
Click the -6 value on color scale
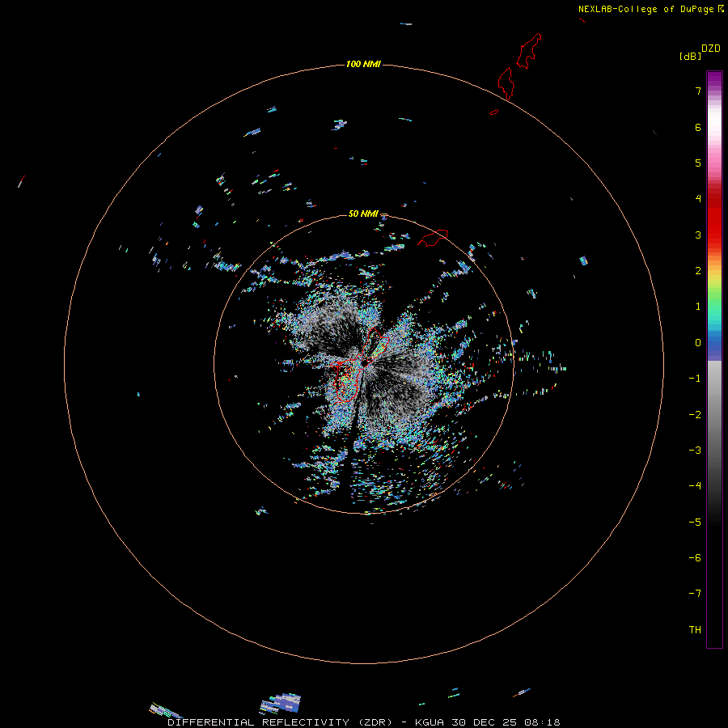tap(695, 558)
